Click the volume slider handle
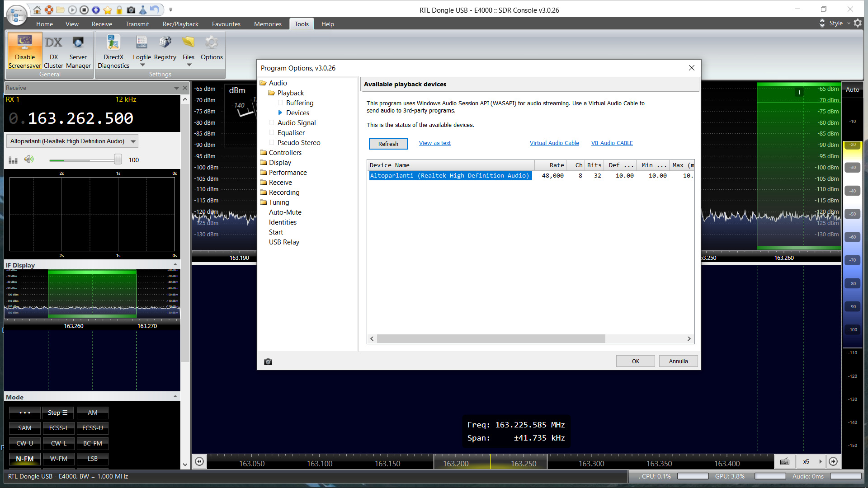This screenshot has width=868, height=488. (118, 159)
